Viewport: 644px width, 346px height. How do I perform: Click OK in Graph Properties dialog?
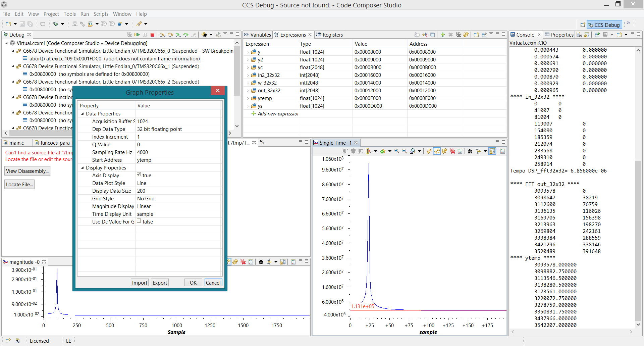(x=193, y=283)
